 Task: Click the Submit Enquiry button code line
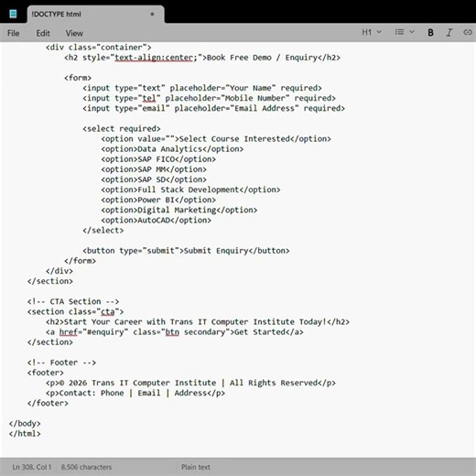click(x=186, y=251)
